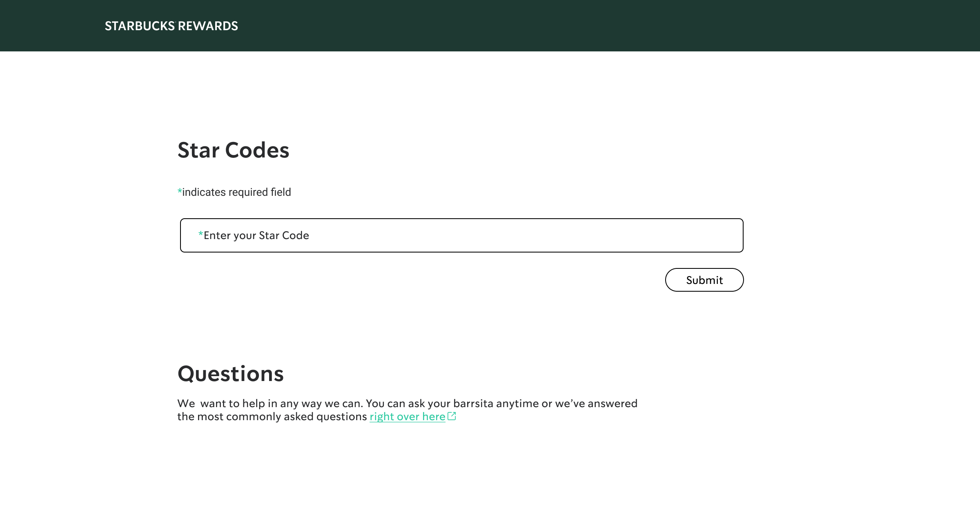
Task: Click the Star Codes page heading
Action: coord(233,151)
